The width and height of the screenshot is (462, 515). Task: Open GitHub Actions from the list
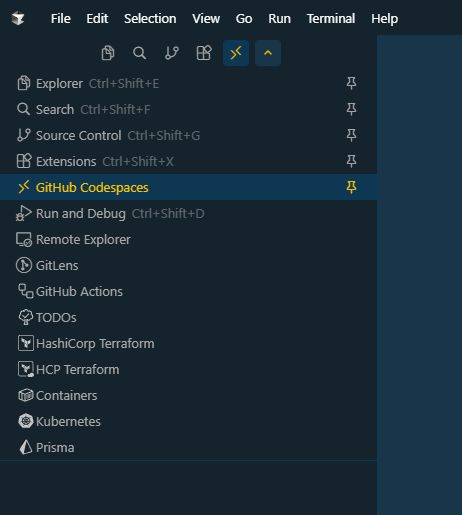click(x=188, y=291)
